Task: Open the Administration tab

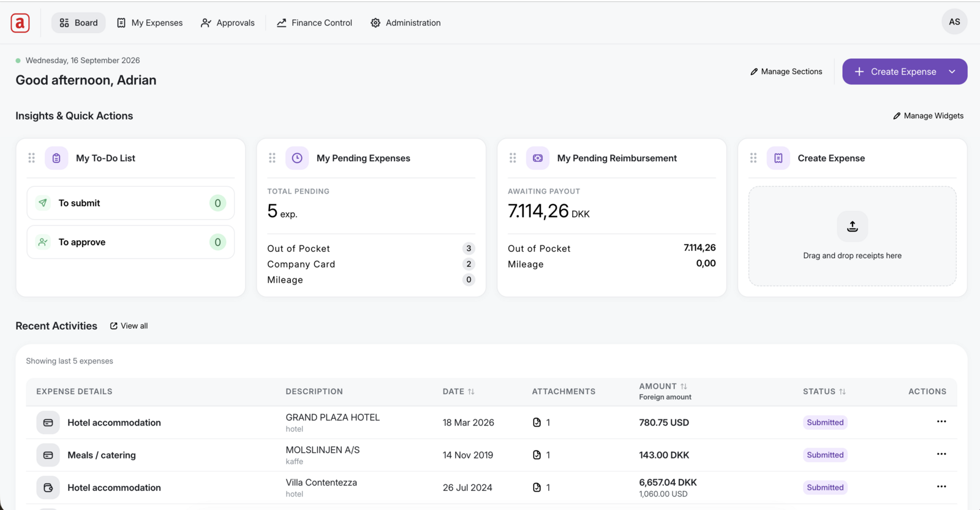Action: click(x=405, y=23)
